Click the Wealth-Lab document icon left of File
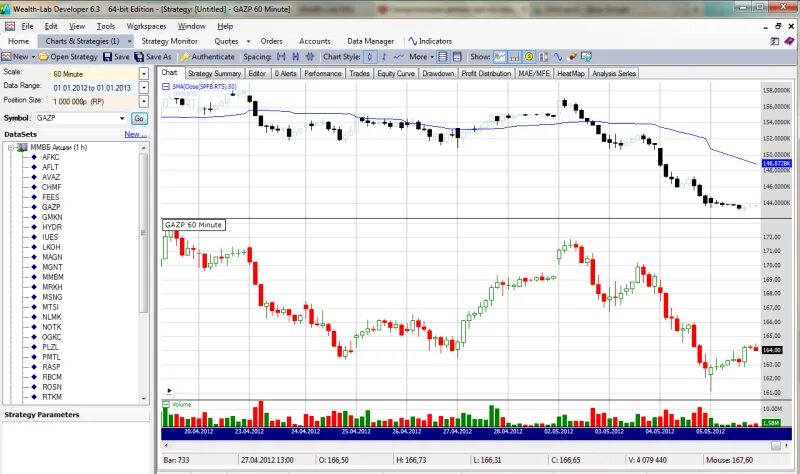The width and height of the screenshot is (800, 474). coord(10,26)
